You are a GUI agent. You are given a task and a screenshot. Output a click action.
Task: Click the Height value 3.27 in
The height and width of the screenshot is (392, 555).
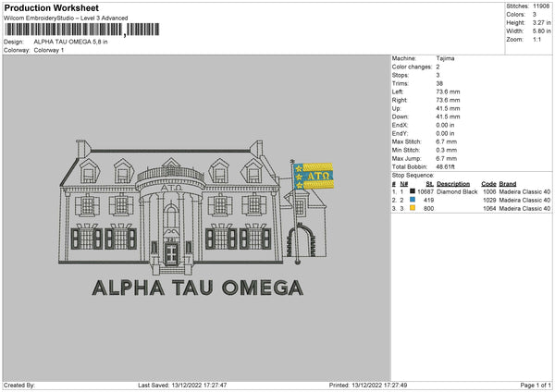click(x=541, y=22)
